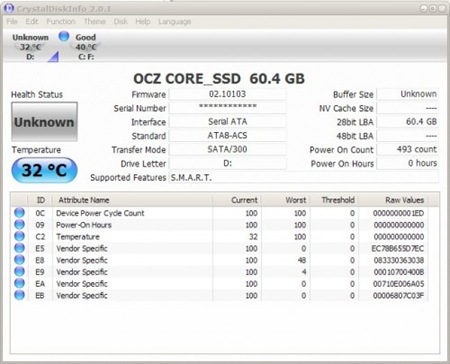
Task: Click the Raw Values column header
Action: point(393,200)
